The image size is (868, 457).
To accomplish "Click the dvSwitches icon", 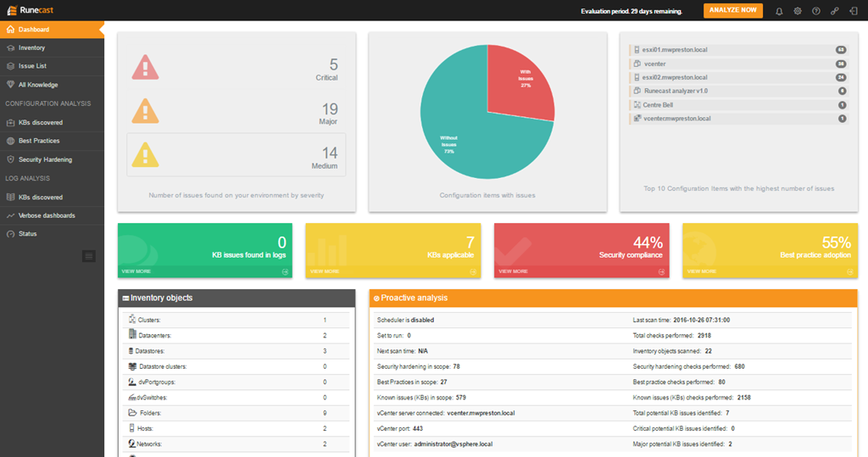I will pyautogui.click(x=131, y=397).
